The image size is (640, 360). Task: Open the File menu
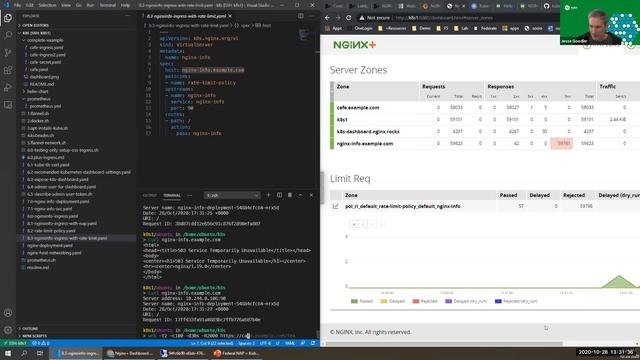(17, 5)
